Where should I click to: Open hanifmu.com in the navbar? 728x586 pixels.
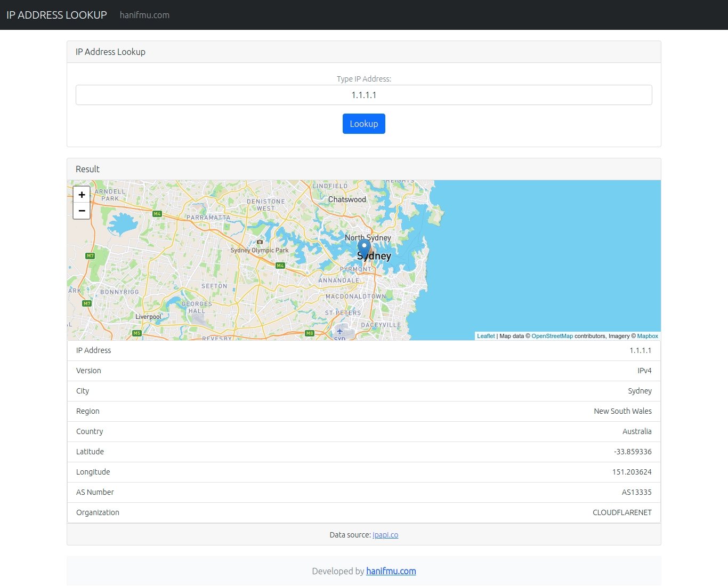click(144, 15)
